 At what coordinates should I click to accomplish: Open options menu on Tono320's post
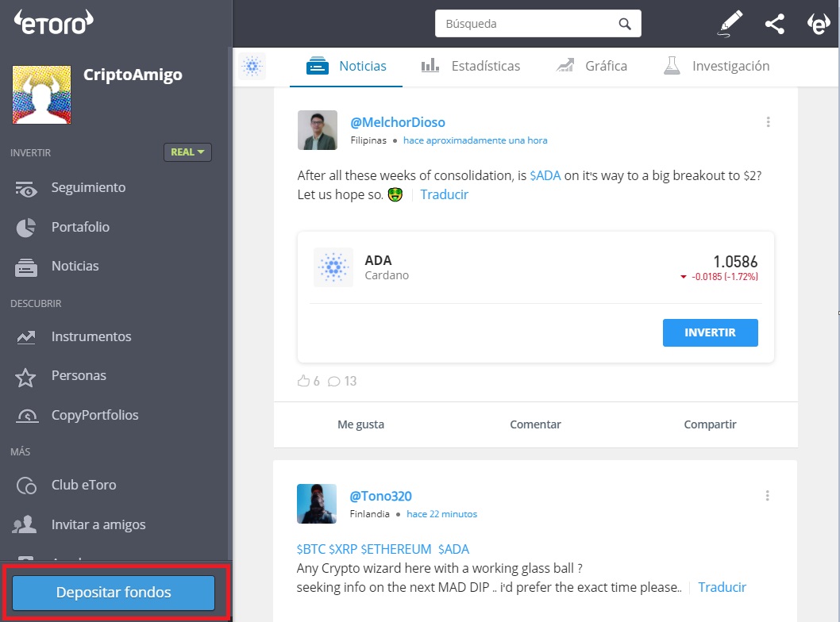click(768, 496)
